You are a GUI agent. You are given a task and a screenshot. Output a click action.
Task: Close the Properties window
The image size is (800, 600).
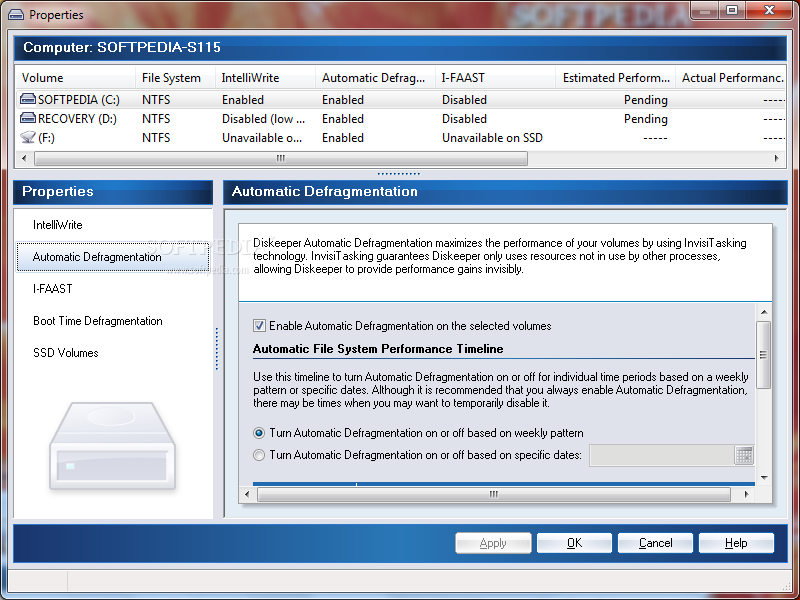(x=769, y=10)
